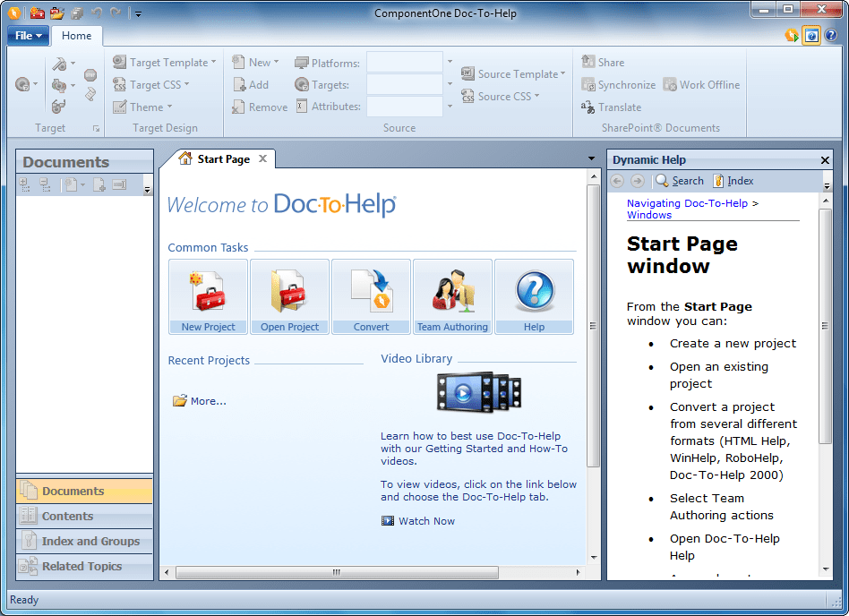This screenshot has height=616, width=849.
Task: Click Collapse All icon in Documents toolbar
Action: pyautogui.click(x=45, y=184)
